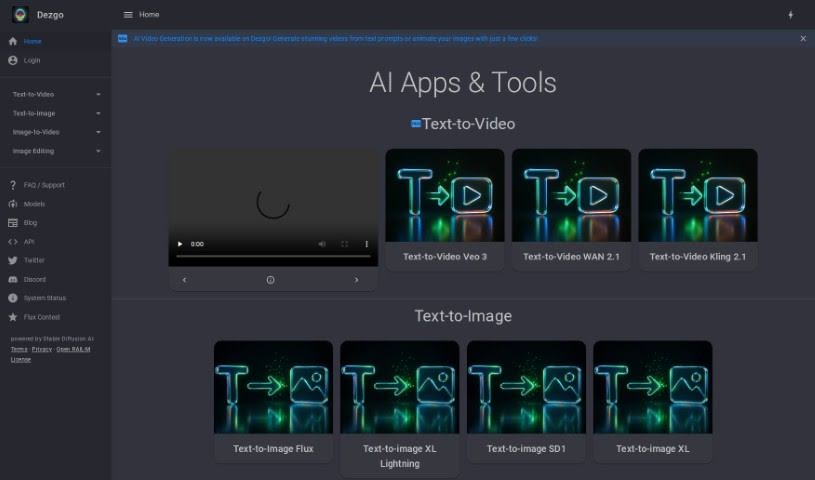Open Text-to-image SD1 card
The width and height of the screenshot is (815, 480).
[x=526, y=401]
